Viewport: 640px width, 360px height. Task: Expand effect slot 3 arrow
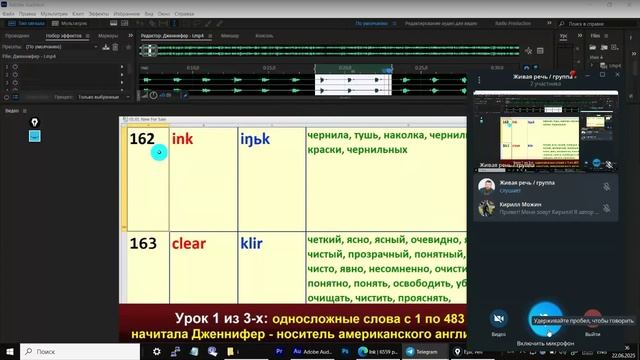(x=122, y=82)
